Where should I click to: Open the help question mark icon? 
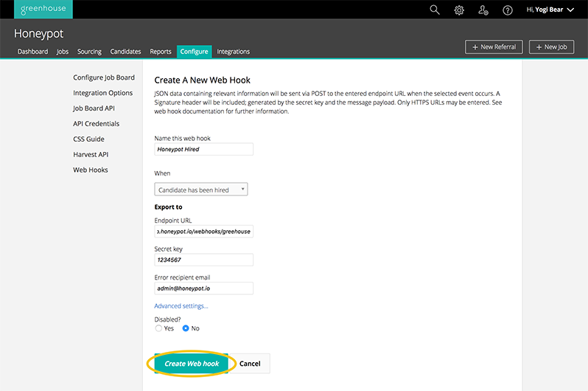pyautogui.click(x=507, y=10)
